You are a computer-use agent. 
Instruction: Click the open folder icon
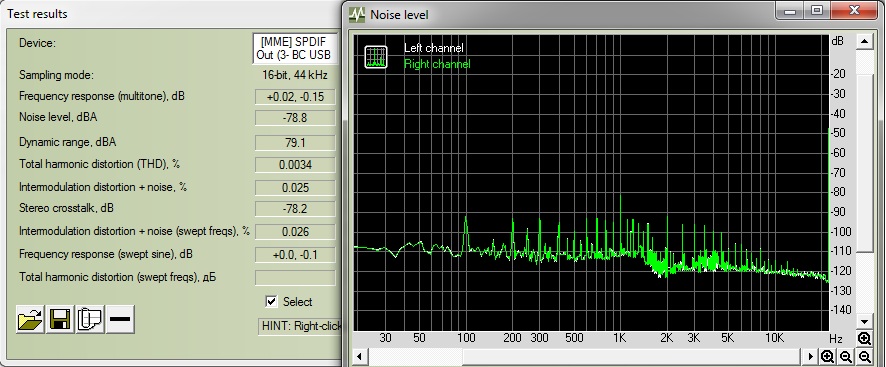31,319
